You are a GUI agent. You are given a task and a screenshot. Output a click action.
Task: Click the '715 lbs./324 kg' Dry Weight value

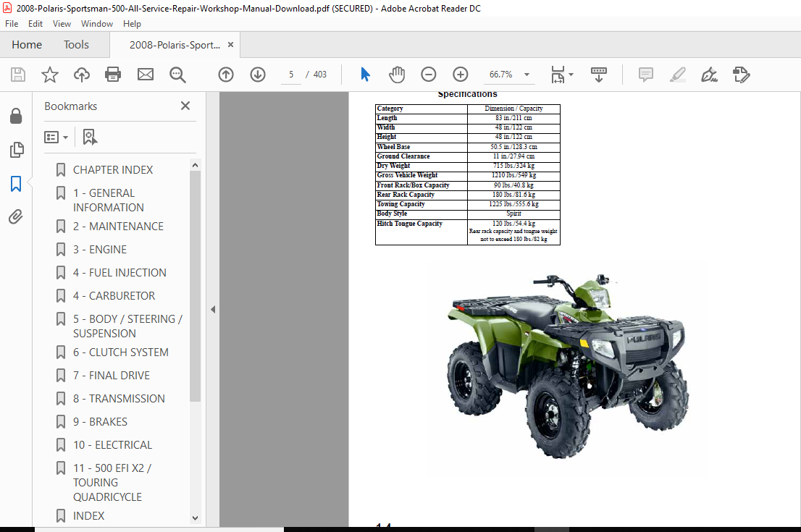(x=513, y=166)
